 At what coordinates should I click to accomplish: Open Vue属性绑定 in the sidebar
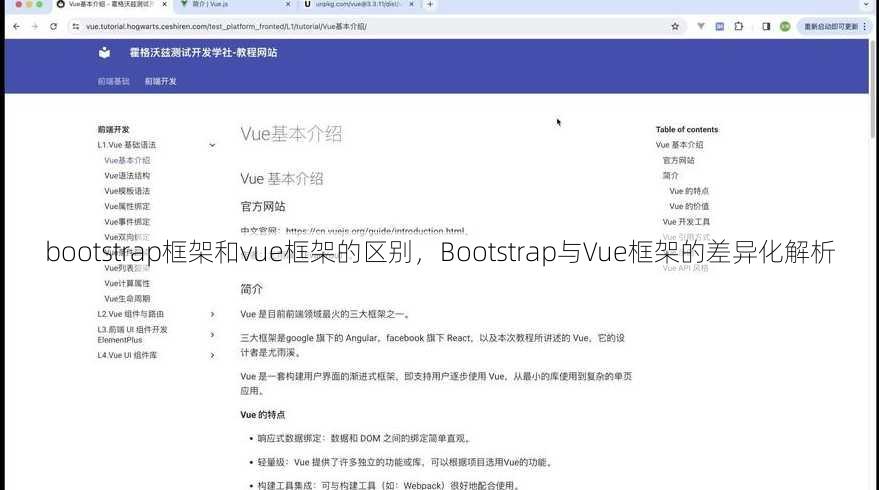(x=127, y=206)
